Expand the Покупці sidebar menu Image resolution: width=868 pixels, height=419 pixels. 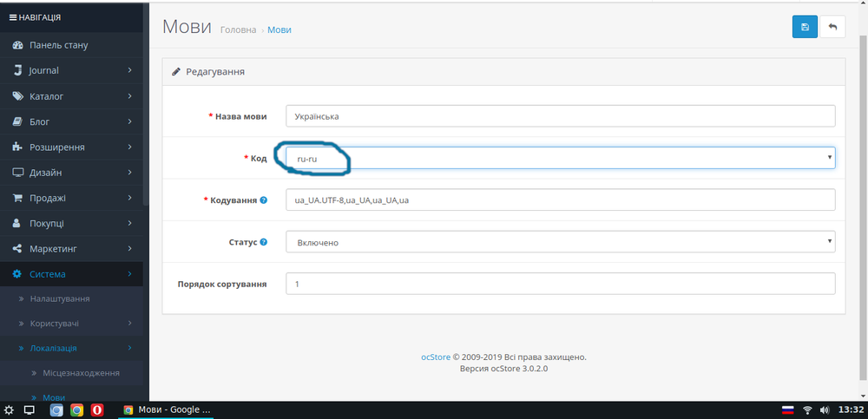[x=72, y=223]
